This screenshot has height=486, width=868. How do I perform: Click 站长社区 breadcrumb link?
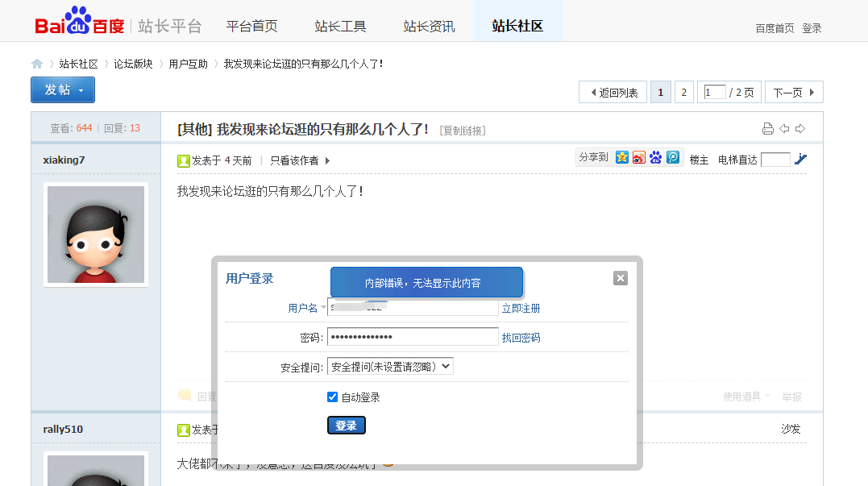(x=79, y=64)
